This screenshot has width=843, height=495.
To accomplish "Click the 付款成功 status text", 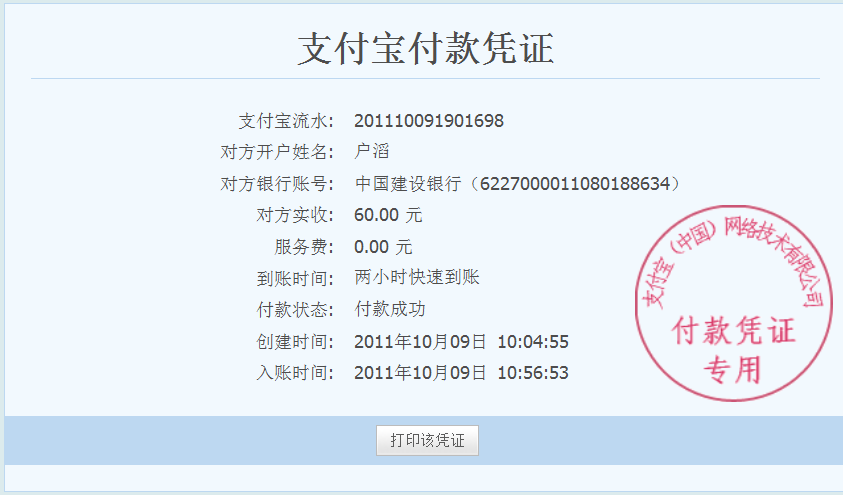I will (x=390, y=310).
